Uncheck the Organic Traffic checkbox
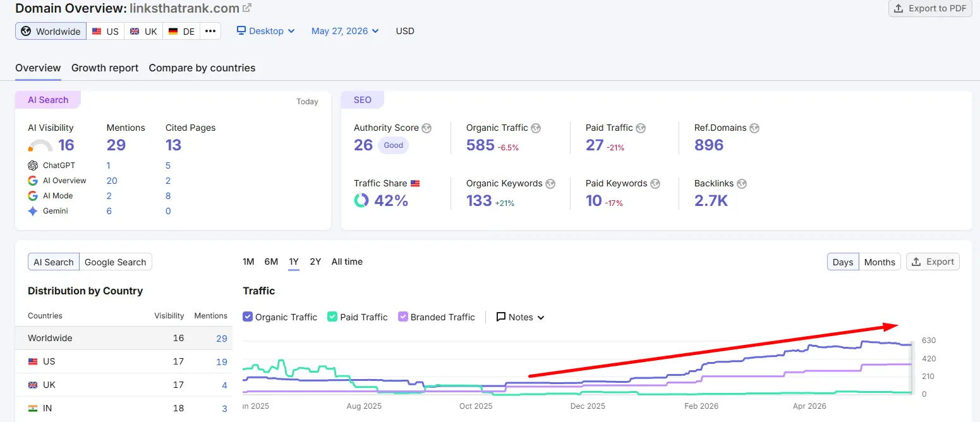980x422 pixels. coord(248,317)
